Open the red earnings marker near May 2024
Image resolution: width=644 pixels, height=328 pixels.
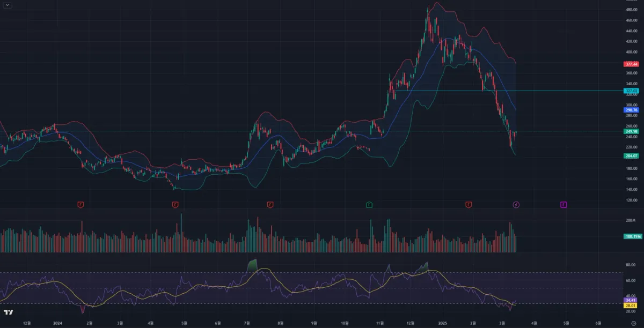tap(175, 205)
